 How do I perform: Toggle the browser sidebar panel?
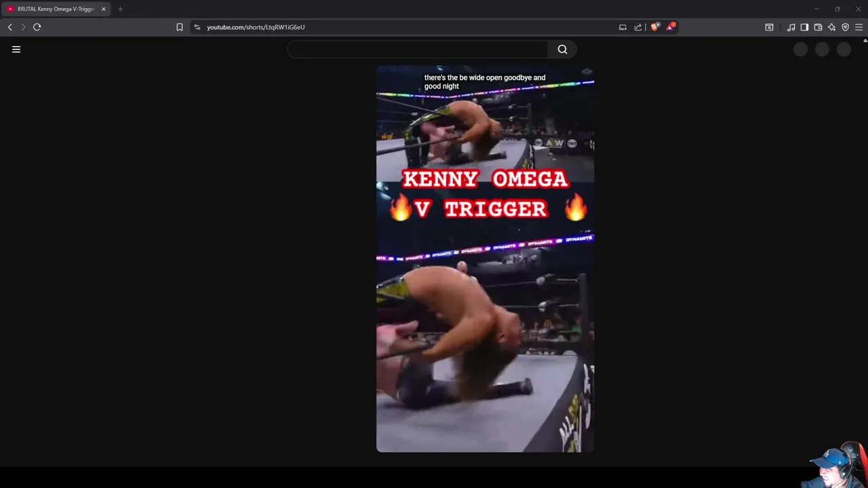(804, 27)
